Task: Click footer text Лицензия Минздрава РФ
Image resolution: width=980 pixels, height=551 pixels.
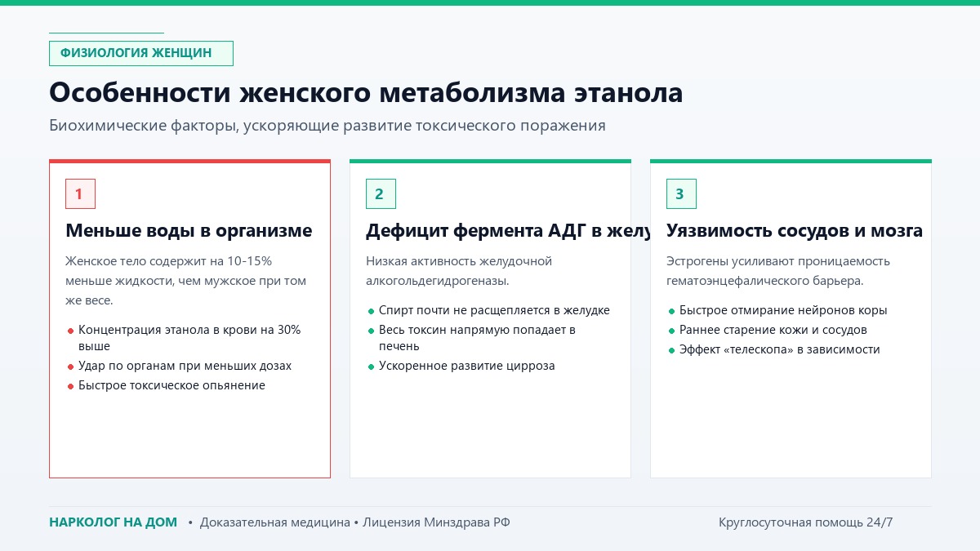Action: [436, 522]
